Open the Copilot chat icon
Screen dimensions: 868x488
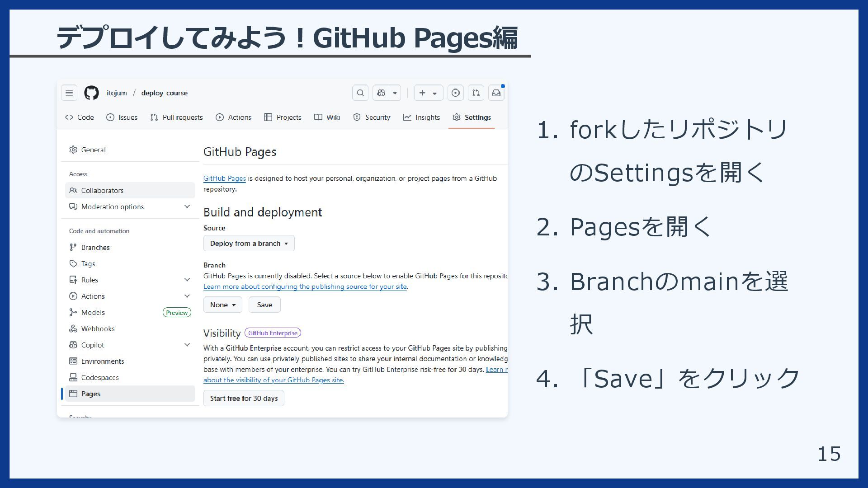381,93
